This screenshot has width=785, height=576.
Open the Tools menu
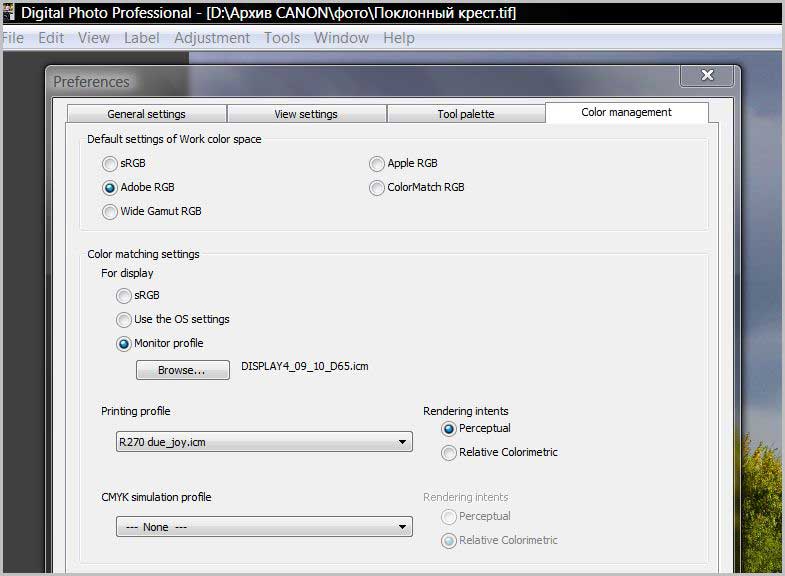(x=282, y=38)
